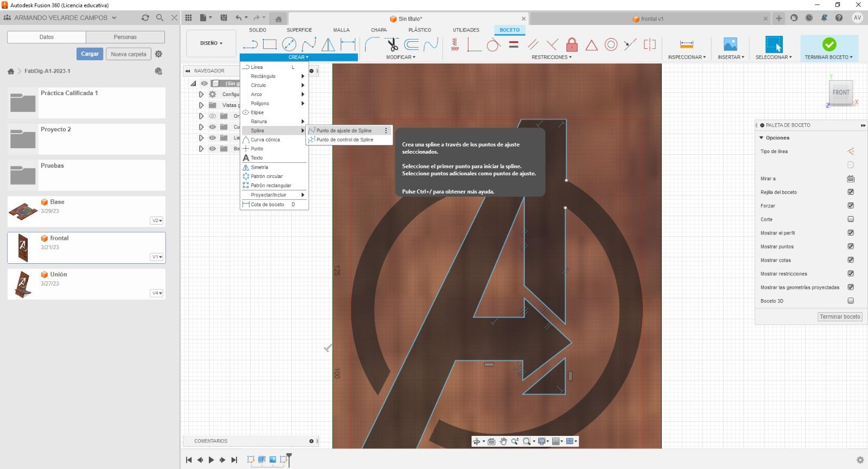Image resolution: width=868 pixels, height=469 pixels.
Task: Open the Mirar a look-at icon in palette
Action: 851,179
